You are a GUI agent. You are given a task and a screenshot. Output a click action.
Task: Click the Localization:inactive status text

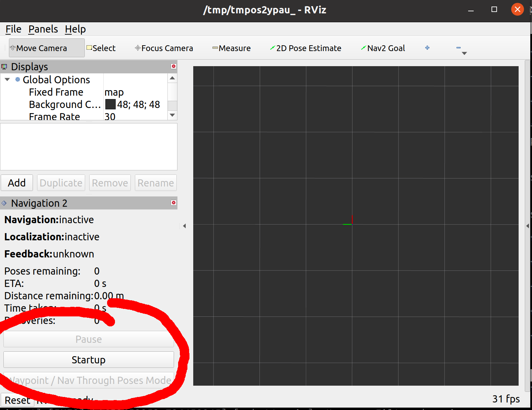point(52,237)
